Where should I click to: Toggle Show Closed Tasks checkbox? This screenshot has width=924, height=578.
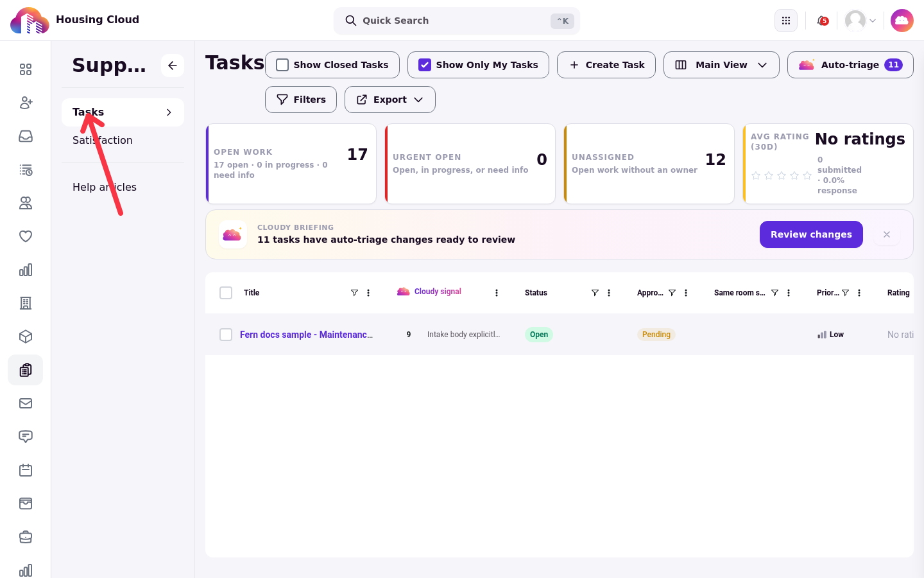point(282,65)
